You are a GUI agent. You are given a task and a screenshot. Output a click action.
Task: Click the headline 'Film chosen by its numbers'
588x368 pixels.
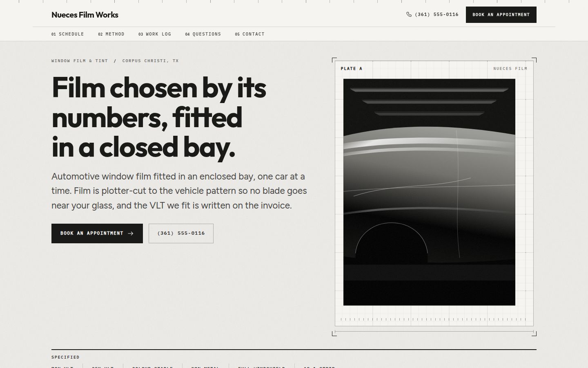[159, 117]
